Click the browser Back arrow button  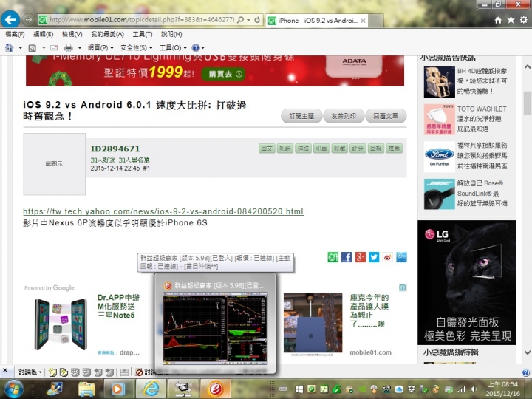click(x=10, y=19)
